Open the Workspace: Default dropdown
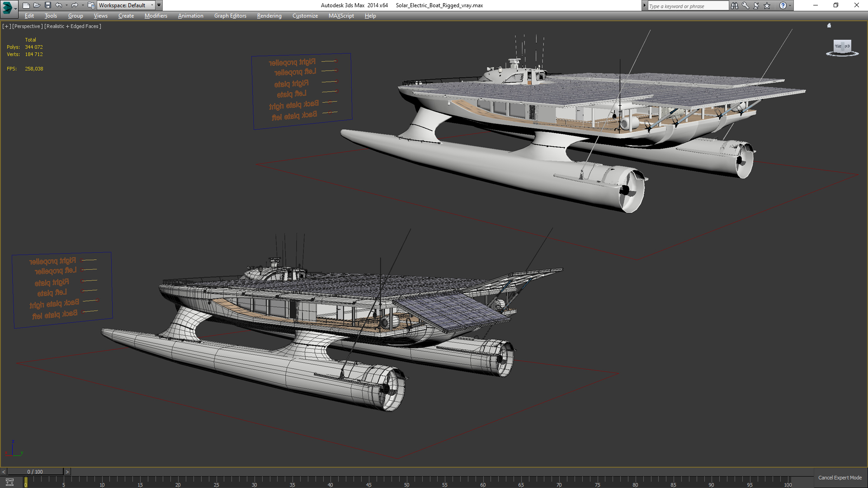The height and width of the screenshot is (488, 868). click(x=126, y=5)
